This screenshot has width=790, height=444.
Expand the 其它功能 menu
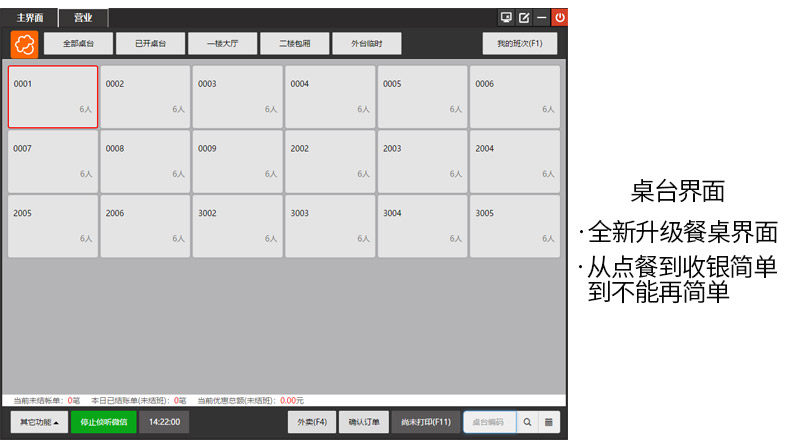pyautogui.click(x=39, y=422)
